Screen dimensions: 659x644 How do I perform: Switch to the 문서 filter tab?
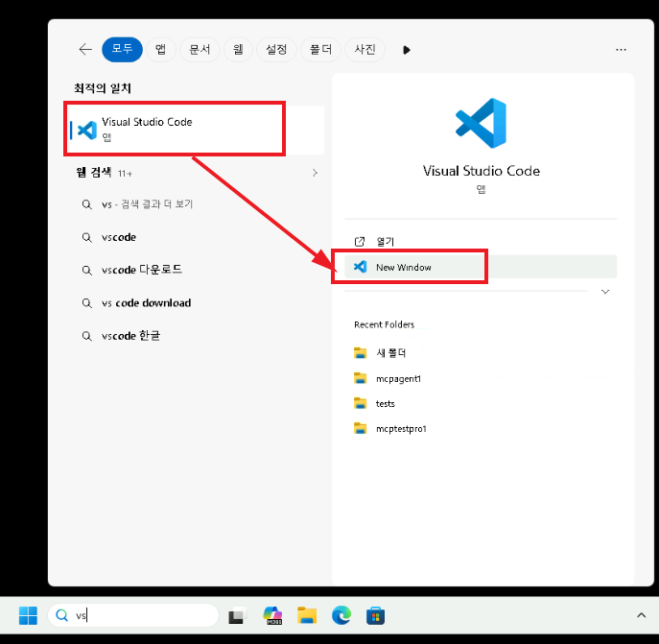coord(200,50)
